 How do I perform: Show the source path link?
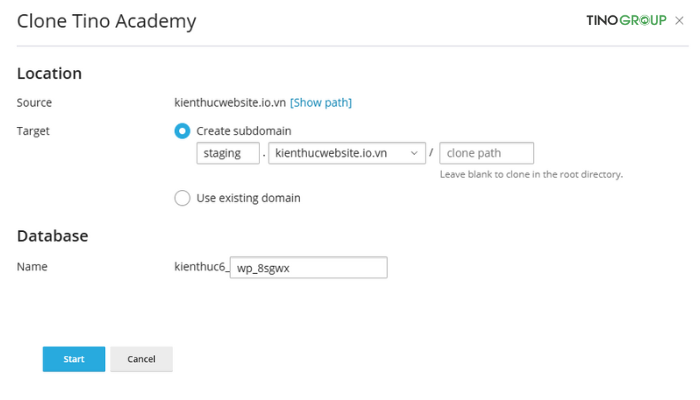pos(321,103)
